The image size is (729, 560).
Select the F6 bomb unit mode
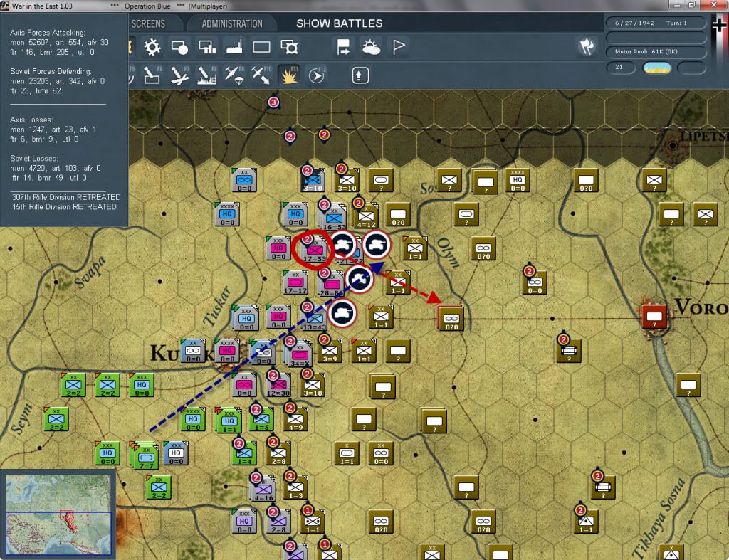[152, 75]
